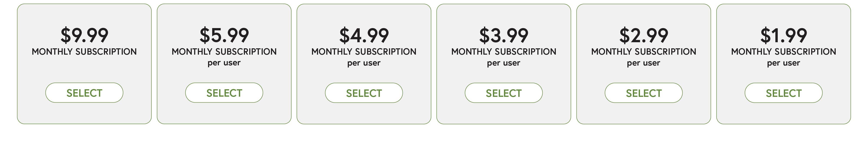Image resolution: width=868 pixels, height=148 pixels.
Task: Choose the $5.99 per user plan's SELECT button
Action: 224,92
